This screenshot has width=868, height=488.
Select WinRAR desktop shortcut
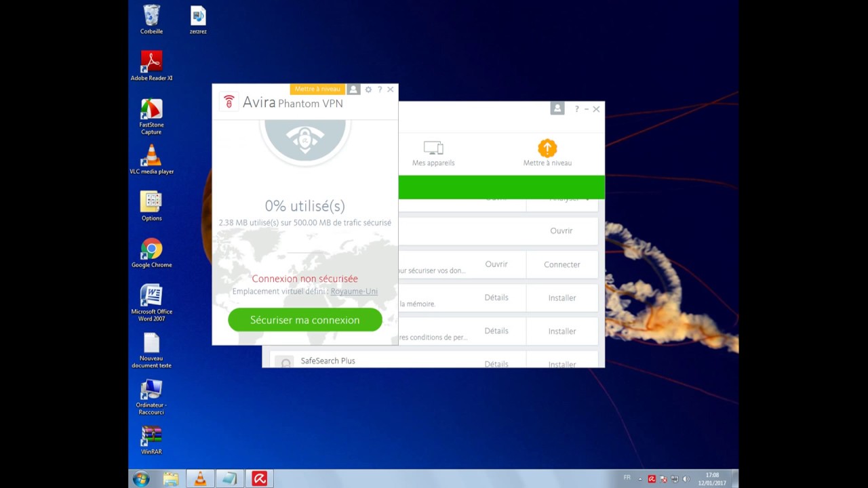[151, 440]
